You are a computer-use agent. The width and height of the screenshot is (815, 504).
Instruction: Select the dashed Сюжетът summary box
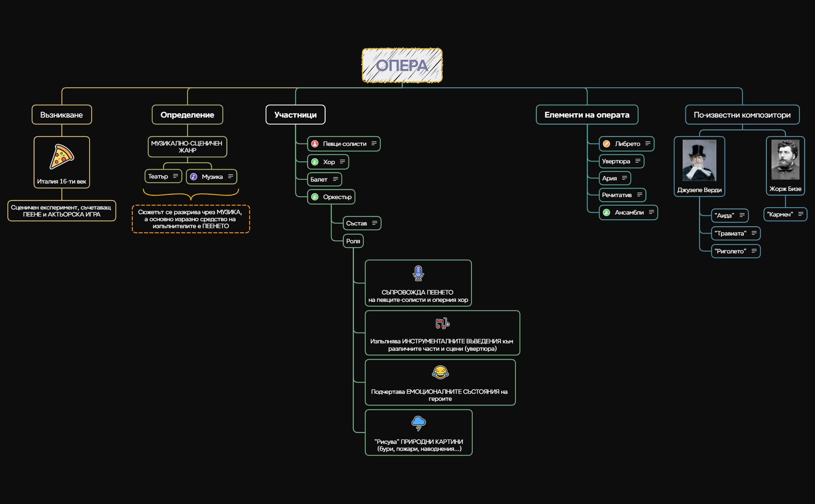[x=191, y=219]
